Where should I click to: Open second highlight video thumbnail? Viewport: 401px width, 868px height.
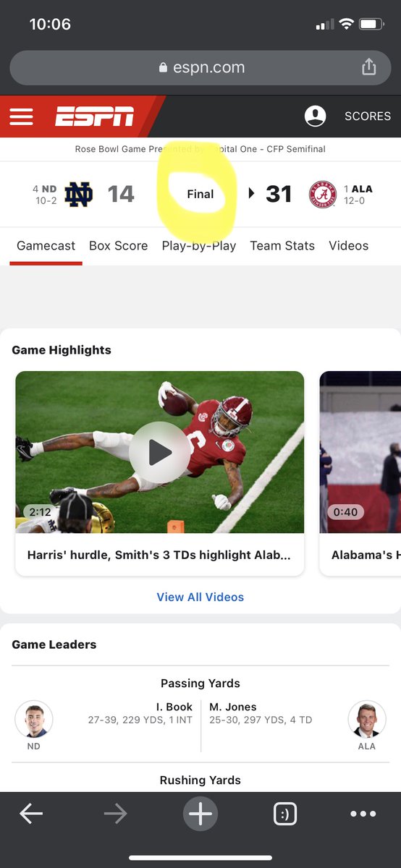coord(360,453)
